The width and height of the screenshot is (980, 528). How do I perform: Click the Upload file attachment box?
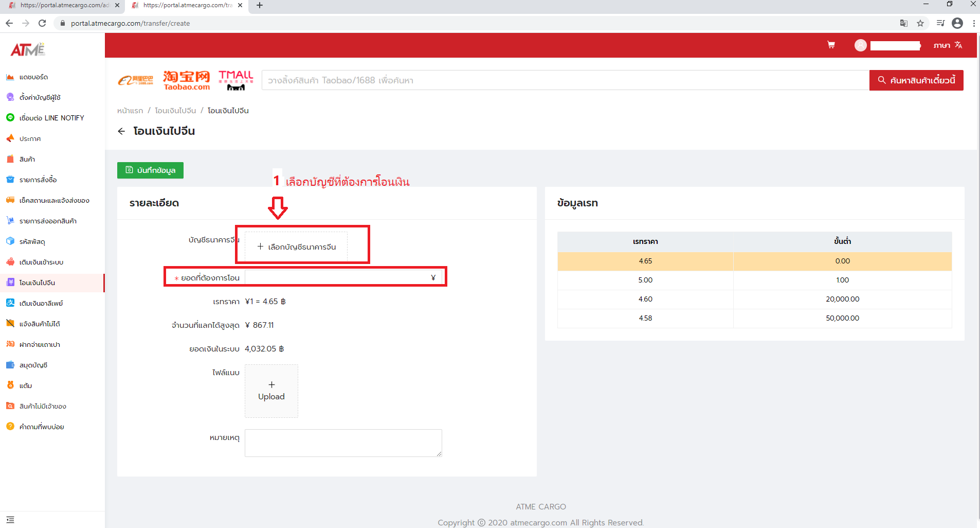click(x=271, y=391)
